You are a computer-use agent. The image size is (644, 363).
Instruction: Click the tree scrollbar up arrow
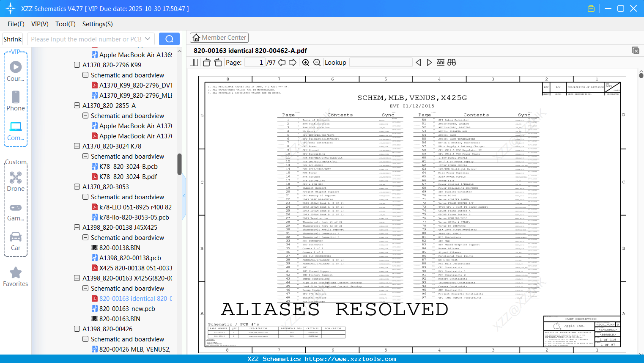click(x=179, y=51)
